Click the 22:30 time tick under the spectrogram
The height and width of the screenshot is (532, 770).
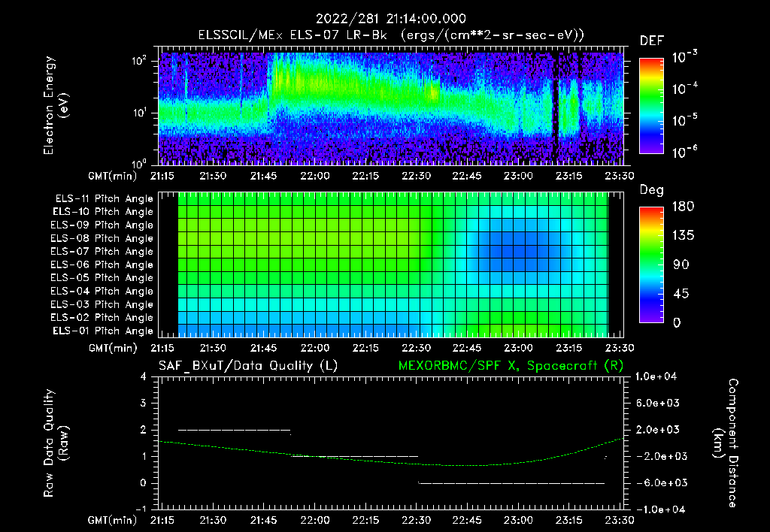pos(417,176)
